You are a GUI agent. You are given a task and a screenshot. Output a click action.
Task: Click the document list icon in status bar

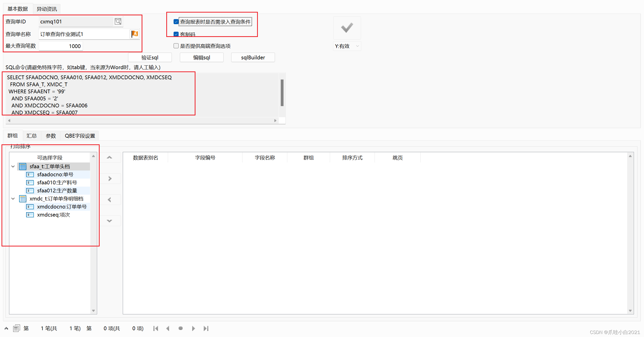(16, 328)
